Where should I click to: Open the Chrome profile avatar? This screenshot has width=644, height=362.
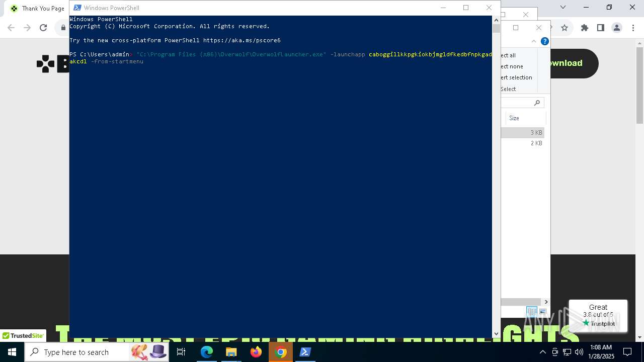click(617, 28)
